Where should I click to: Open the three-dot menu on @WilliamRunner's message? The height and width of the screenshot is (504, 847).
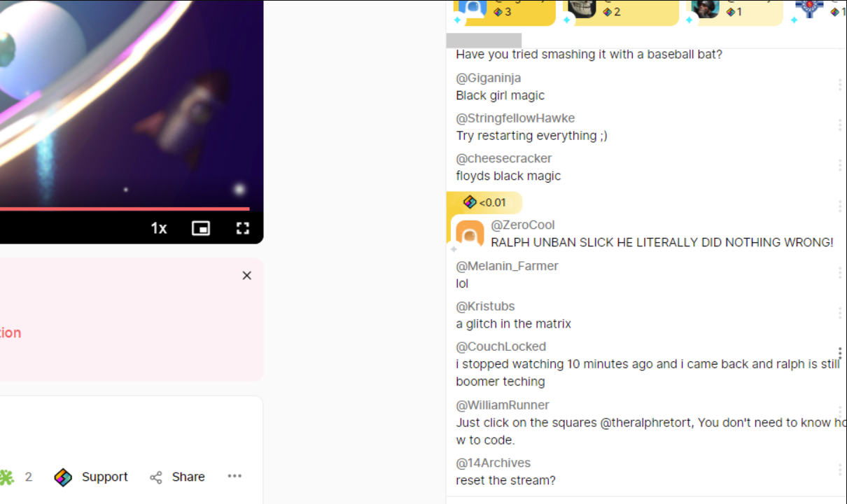(x=839, y=412)
